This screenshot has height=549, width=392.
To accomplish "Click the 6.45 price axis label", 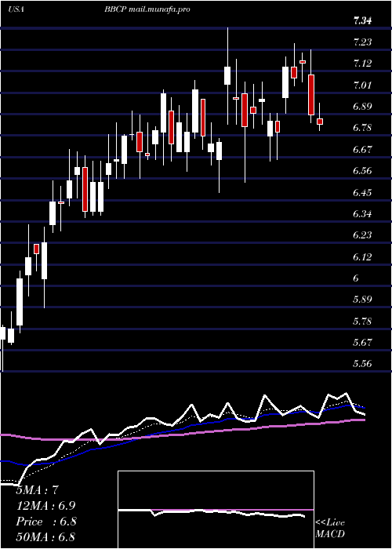I will (362, 193).
